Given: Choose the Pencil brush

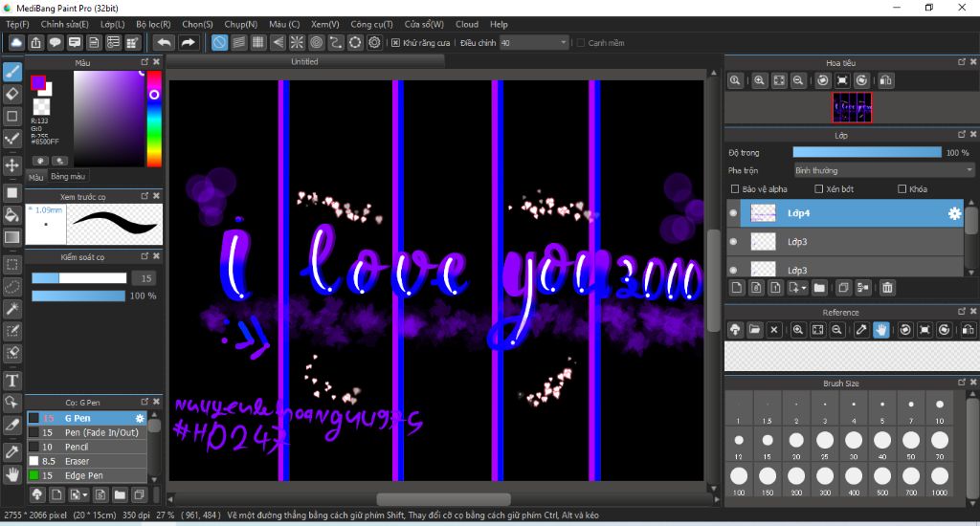Looking at the screenshot, I should click(x=87, y=447).
